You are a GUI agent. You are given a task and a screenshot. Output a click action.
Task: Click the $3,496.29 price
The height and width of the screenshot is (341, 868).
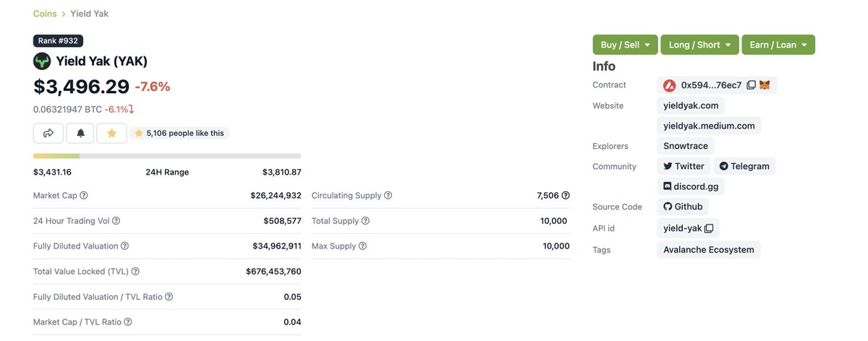click(x=81, y=87)
